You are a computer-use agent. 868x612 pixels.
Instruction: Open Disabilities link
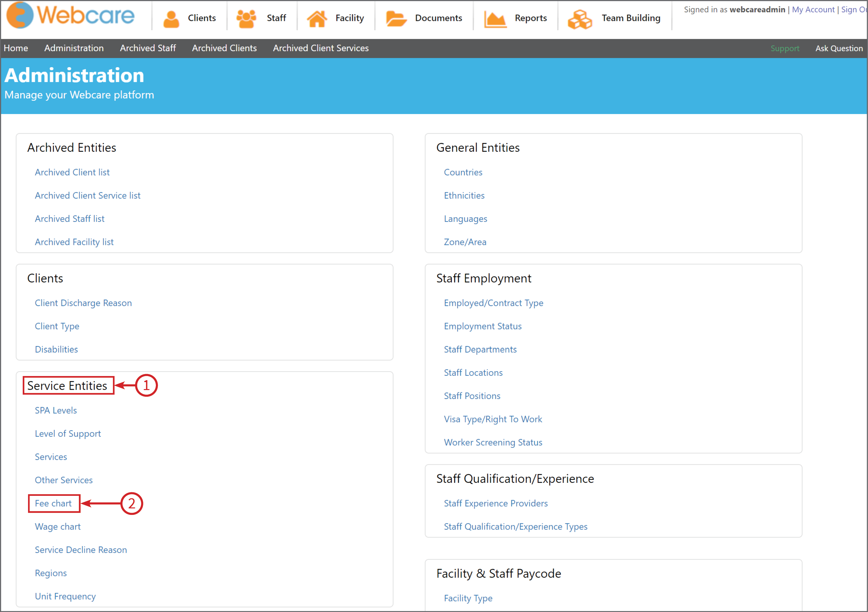[56, 349]
